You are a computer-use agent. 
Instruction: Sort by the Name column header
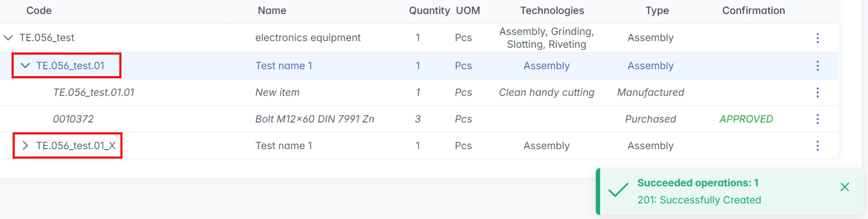point(272,11)
